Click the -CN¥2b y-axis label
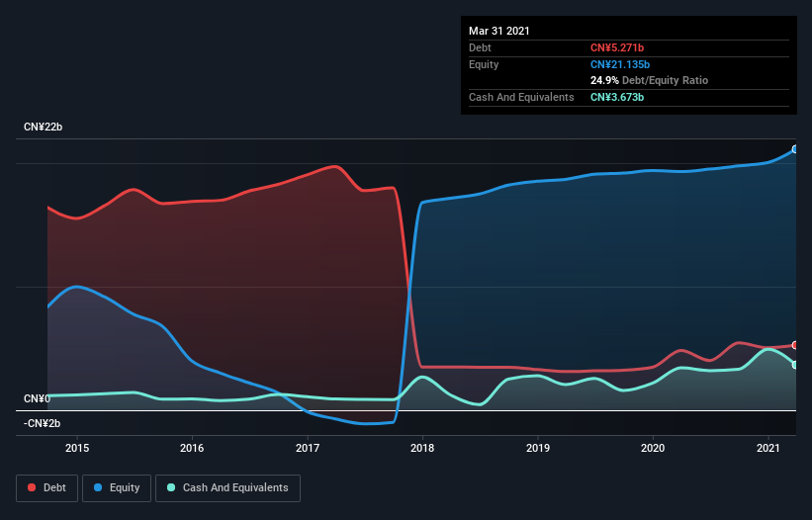 tap(42, 424)
